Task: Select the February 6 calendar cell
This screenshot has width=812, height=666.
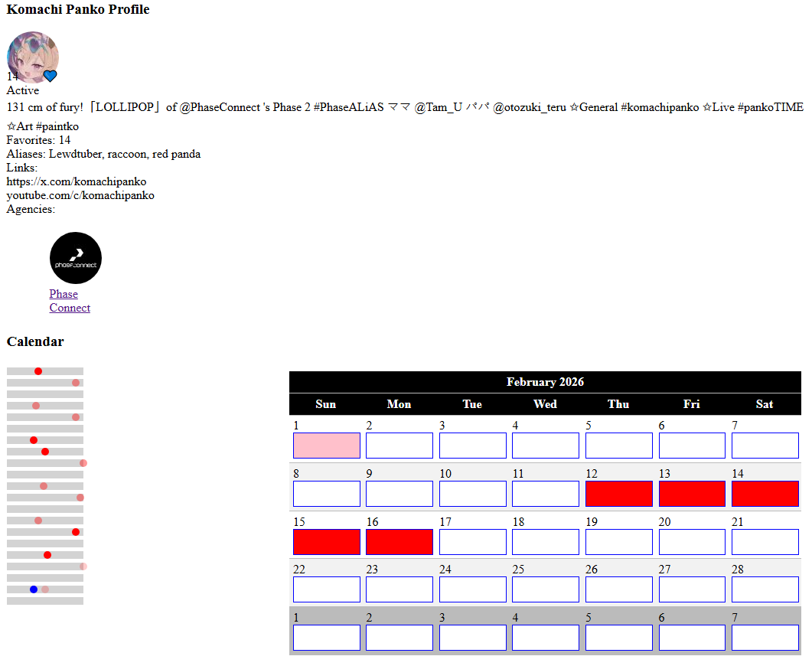Action: (x=692, y=446)
